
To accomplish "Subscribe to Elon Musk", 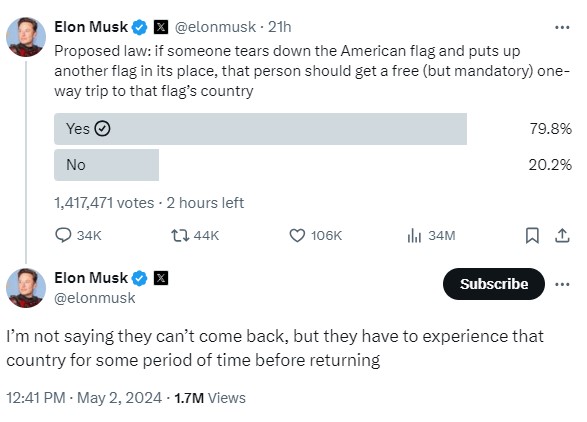I will tap(494, 284).
